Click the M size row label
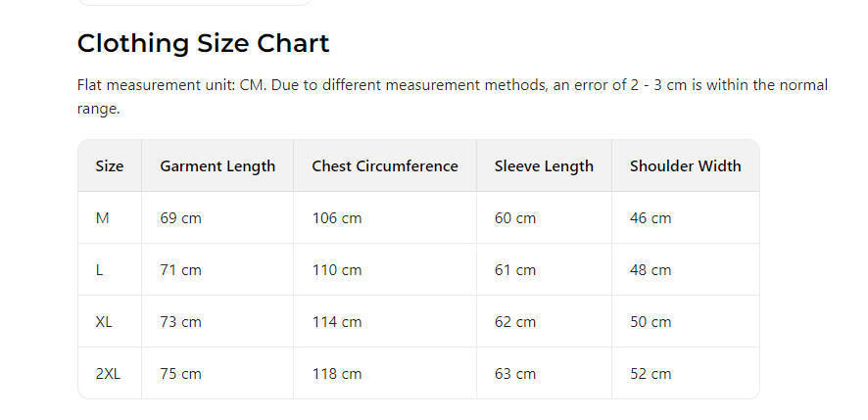The width and height of the screenshot is (868, 420). (102, 218)
